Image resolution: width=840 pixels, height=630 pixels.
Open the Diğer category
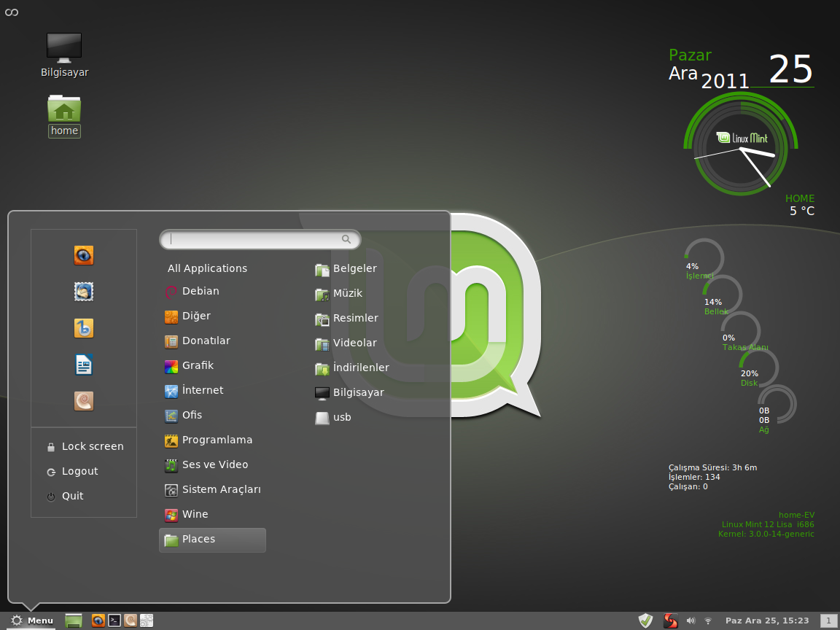pos(213,316)
